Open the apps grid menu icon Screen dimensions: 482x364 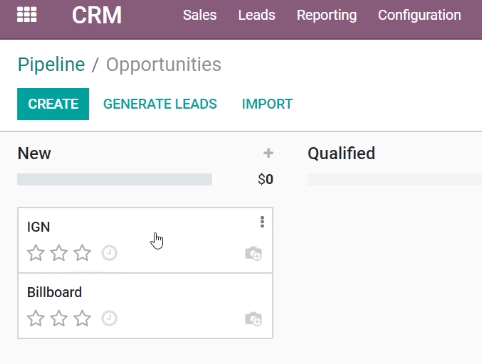(27, 15)
